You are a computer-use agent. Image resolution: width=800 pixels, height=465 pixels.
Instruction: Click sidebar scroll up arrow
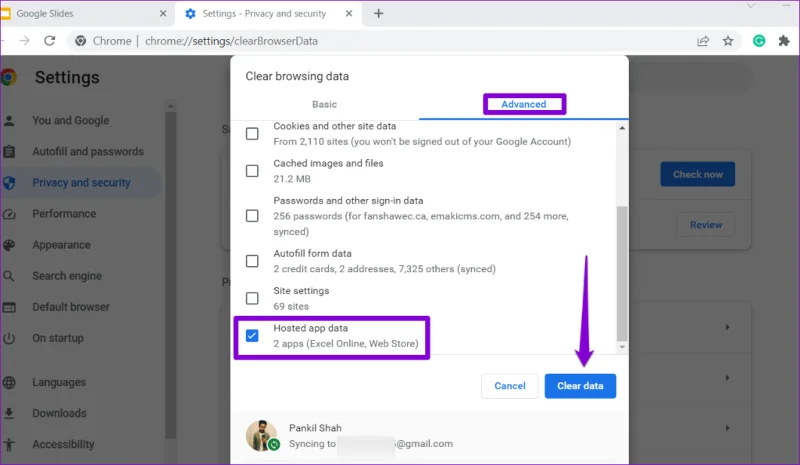point(170,106)
